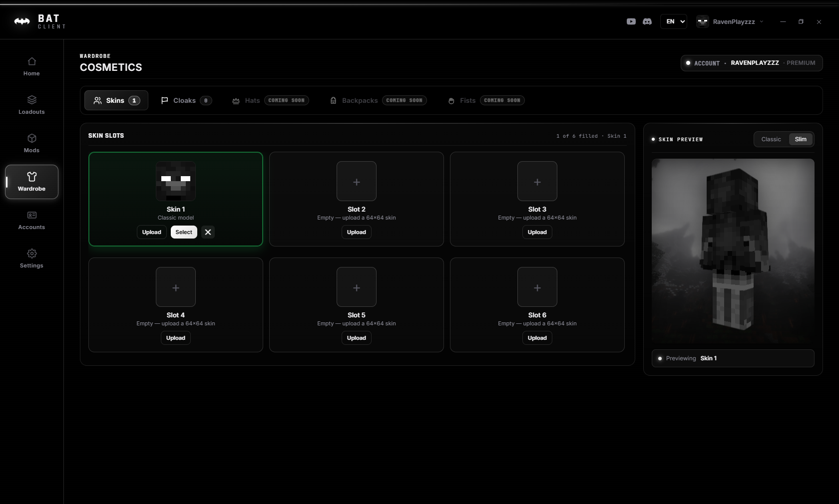Open the EN language dropdown
Screen dimensions: 839x504
point(674,21)
